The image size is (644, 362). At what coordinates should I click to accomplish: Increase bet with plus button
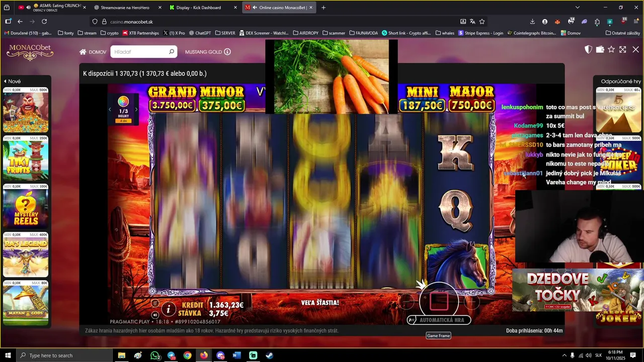(471, 301)
